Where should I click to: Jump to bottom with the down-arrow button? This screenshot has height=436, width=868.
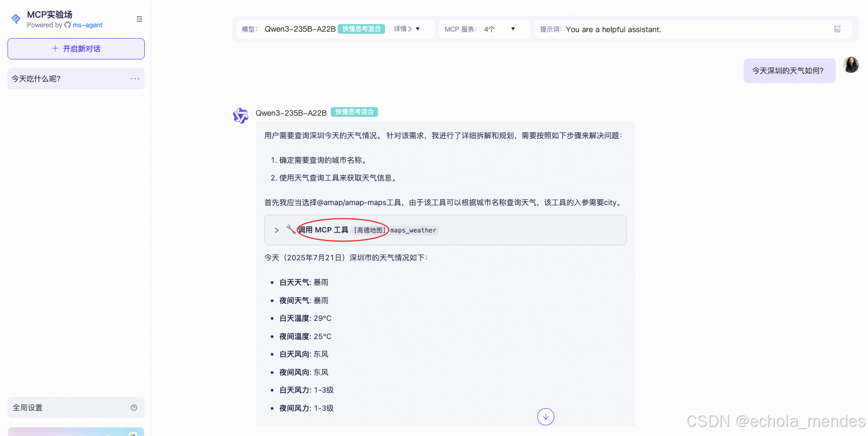tap(546, 417)
